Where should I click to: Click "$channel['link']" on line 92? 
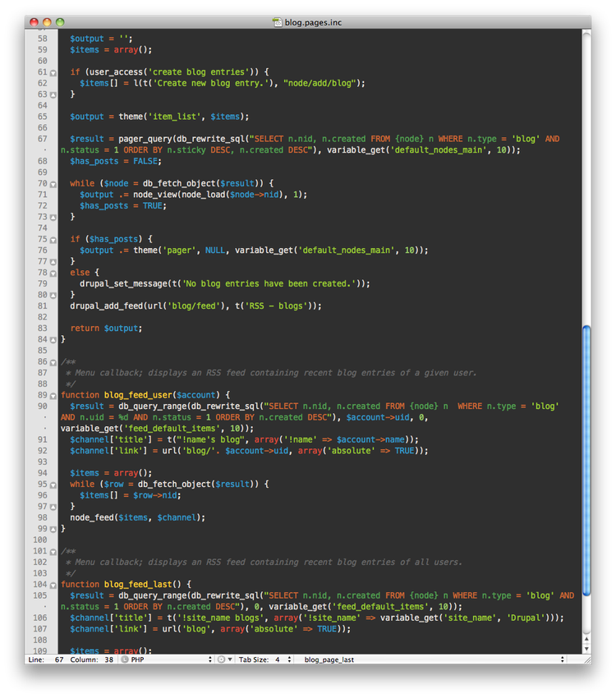(108, 451)
